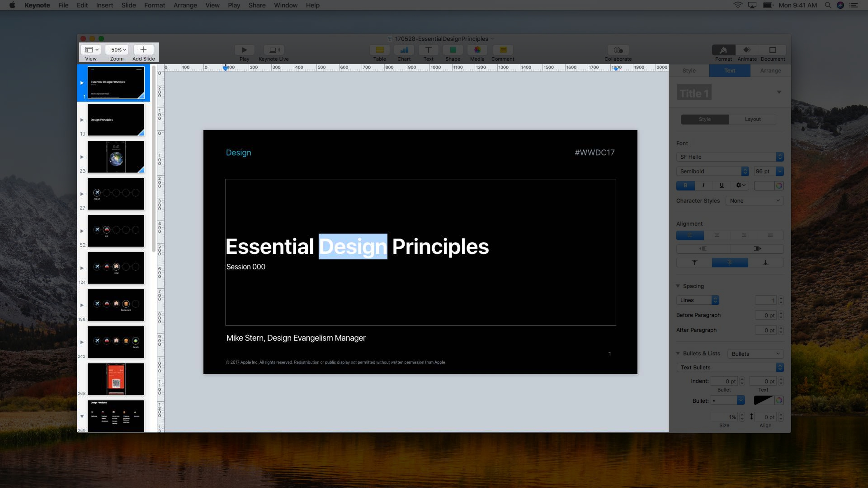Click the Add Slide button

click(144, 50)
